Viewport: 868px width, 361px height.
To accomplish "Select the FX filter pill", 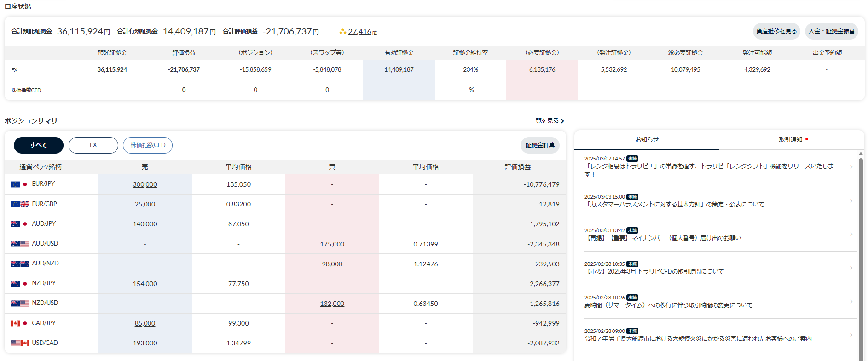I will [93, 145].
